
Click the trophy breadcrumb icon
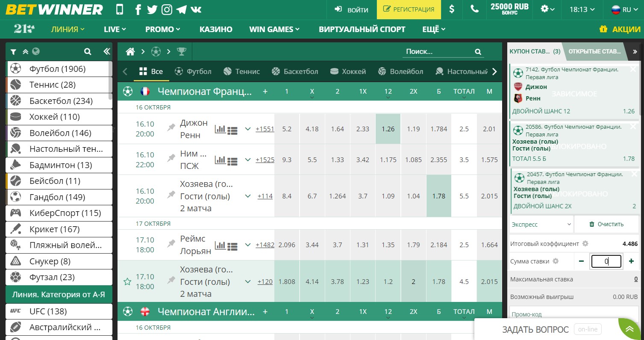pos(182,52)
